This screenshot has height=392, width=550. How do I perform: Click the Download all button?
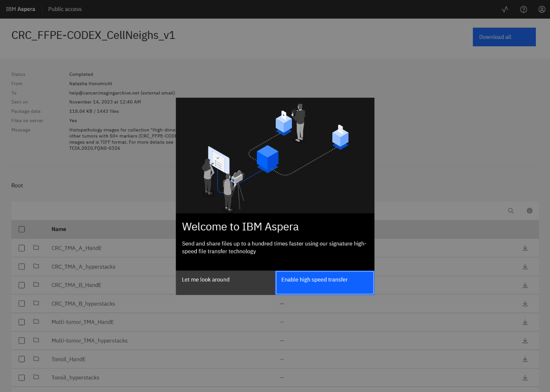coord(504,37)
